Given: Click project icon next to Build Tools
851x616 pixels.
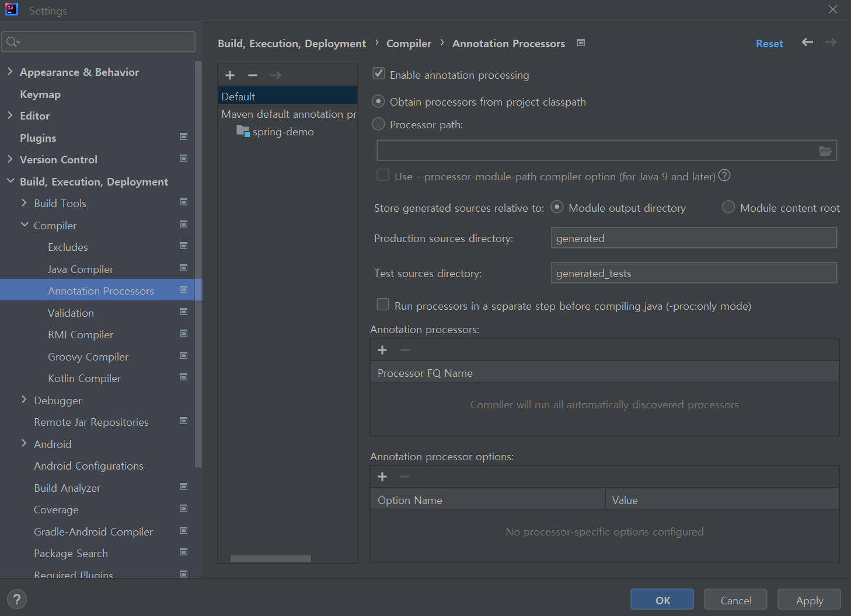Looking at the screenshot, I should (x=183, y=202).
